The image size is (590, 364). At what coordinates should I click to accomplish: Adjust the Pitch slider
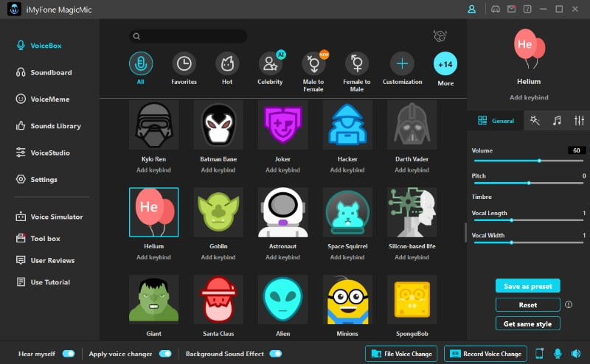[x=529, y=183]
